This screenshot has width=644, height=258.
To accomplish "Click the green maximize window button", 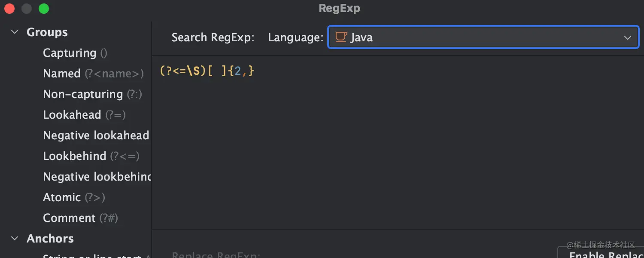I will pyautogui.click(x=43, y=9).
